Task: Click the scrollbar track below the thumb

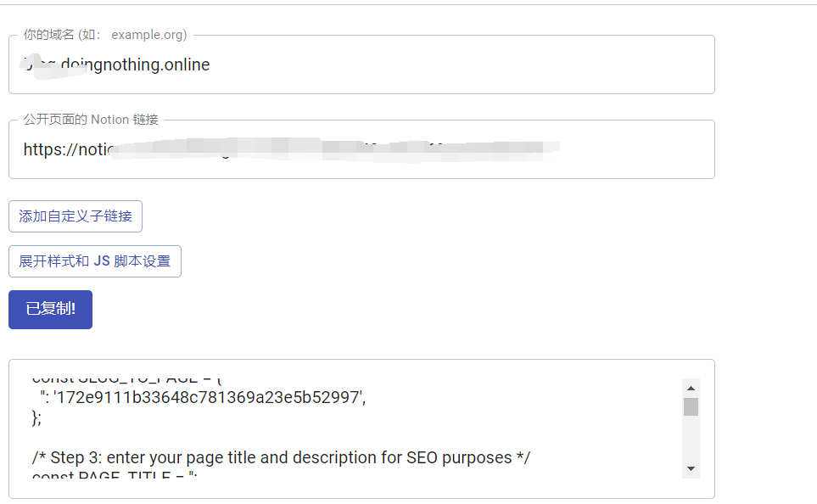Action: [691, 441]
